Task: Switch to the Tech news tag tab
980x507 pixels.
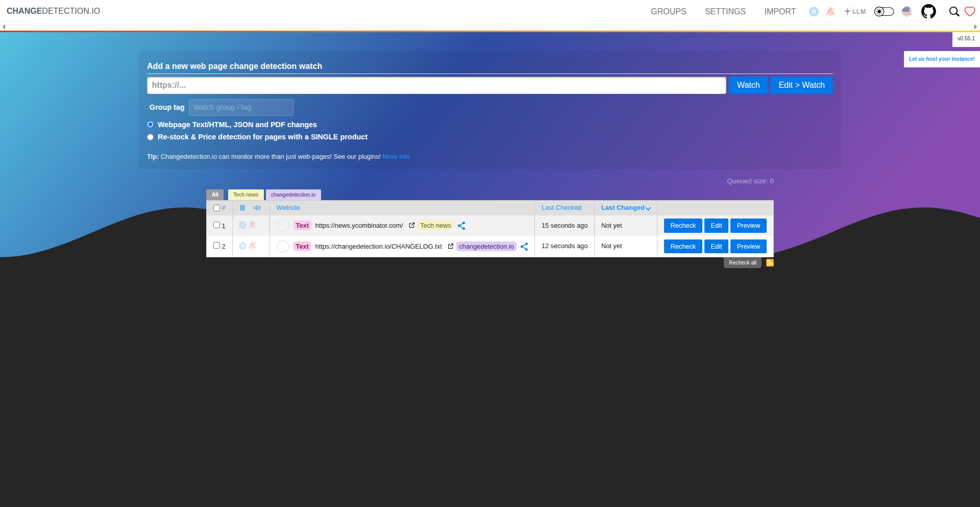Action: (246, 195)
